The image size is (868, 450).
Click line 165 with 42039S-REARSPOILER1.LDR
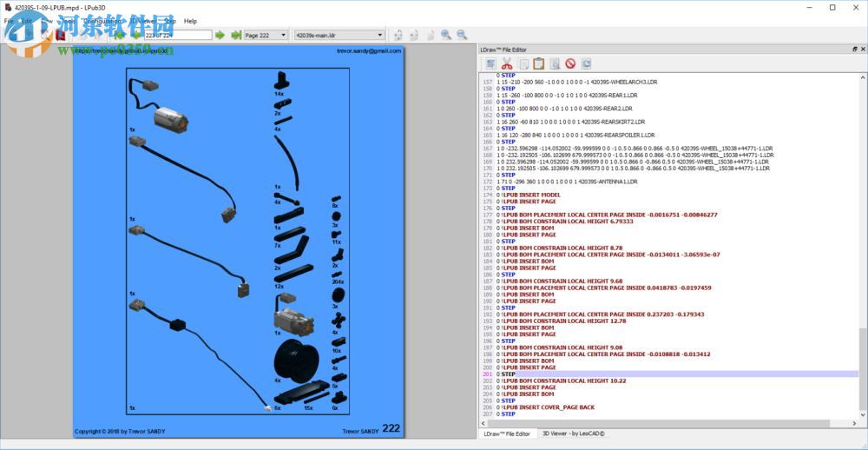click(575, 136)
